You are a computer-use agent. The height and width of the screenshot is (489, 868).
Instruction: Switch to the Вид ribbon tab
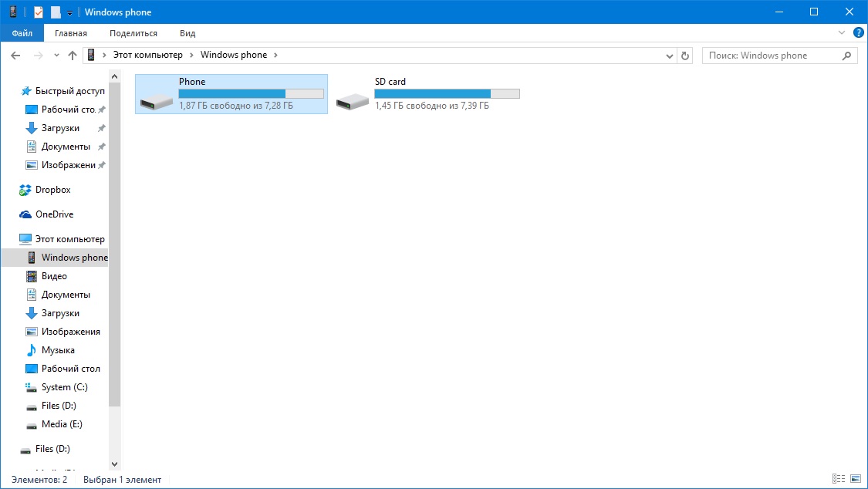coord(187,33)
